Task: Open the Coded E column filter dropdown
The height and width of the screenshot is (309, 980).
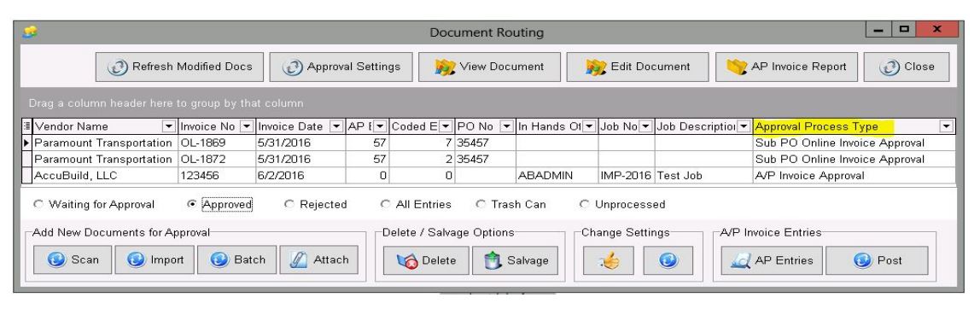Action: tap(445, 127)
